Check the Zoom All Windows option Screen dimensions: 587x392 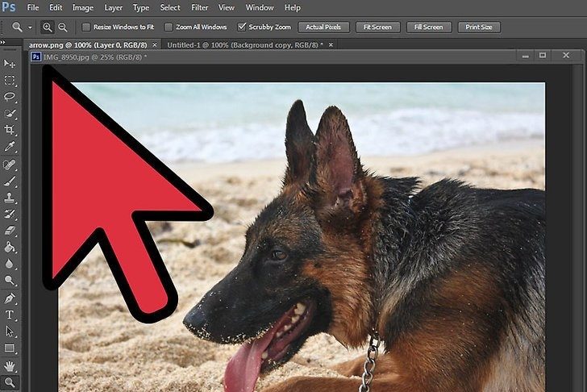coord(169,27)
